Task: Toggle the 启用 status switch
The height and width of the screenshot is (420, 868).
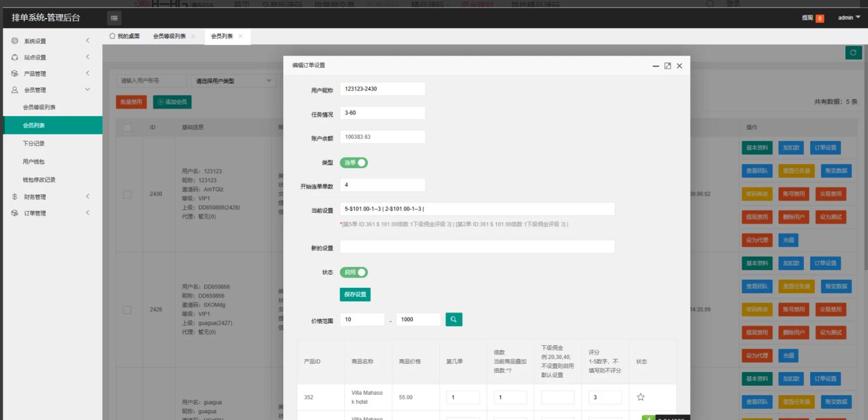Action: pos(354,272)
